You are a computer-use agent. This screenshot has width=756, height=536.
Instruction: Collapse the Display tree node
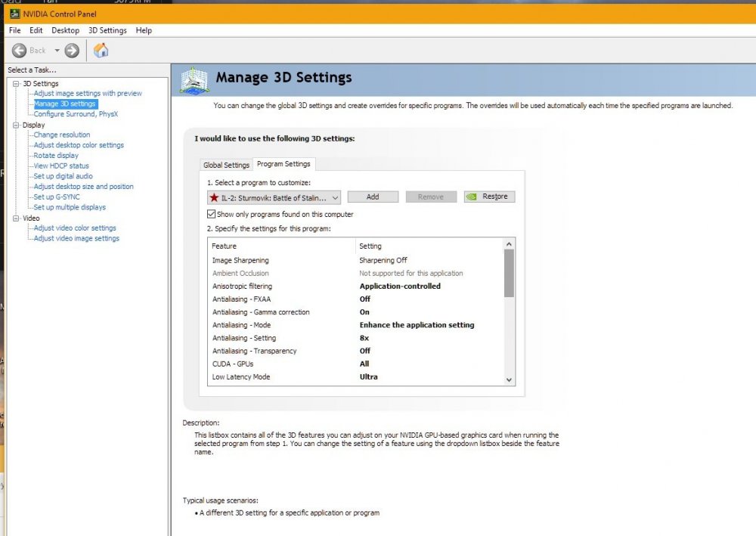[x=16, y=125]
